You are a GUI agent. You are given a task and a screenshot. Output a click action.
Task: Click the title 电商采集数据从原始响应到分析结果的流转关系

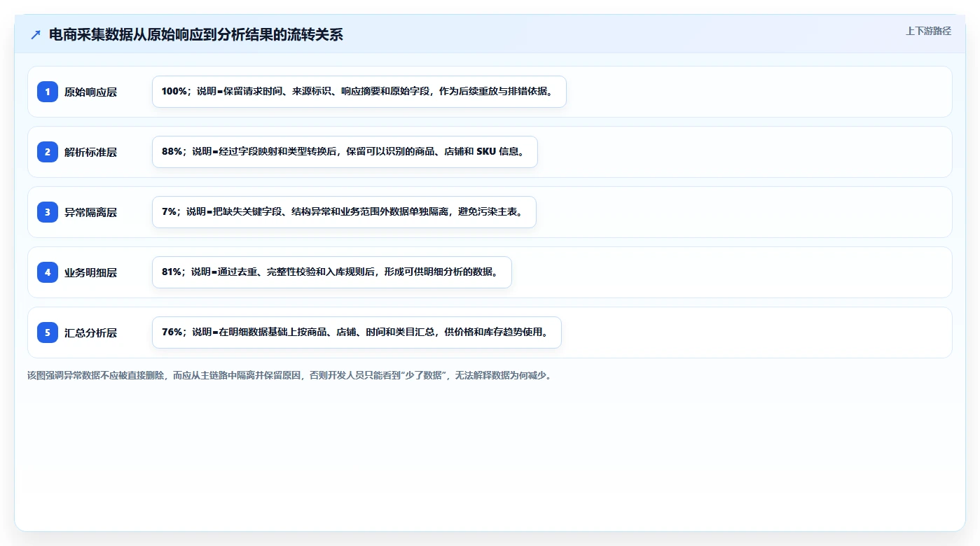[x=196, y=34]
